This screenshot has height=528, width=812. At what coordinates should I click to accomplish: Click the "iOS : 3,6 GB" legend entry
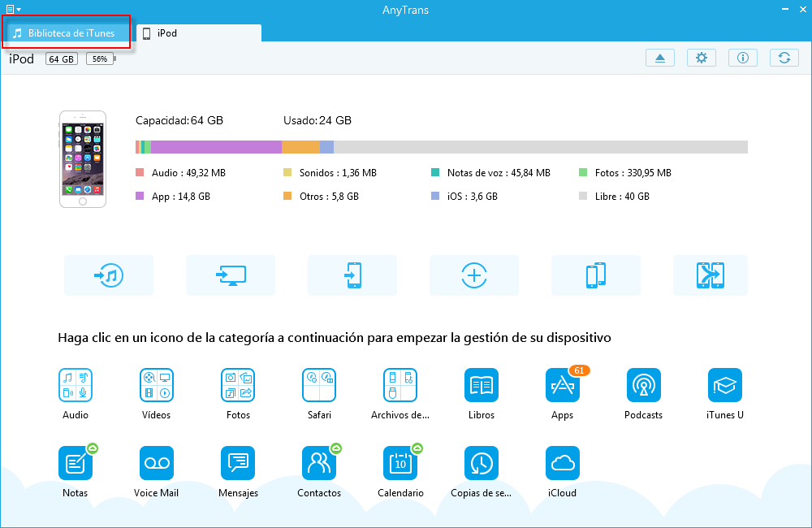tap(464, 197)
